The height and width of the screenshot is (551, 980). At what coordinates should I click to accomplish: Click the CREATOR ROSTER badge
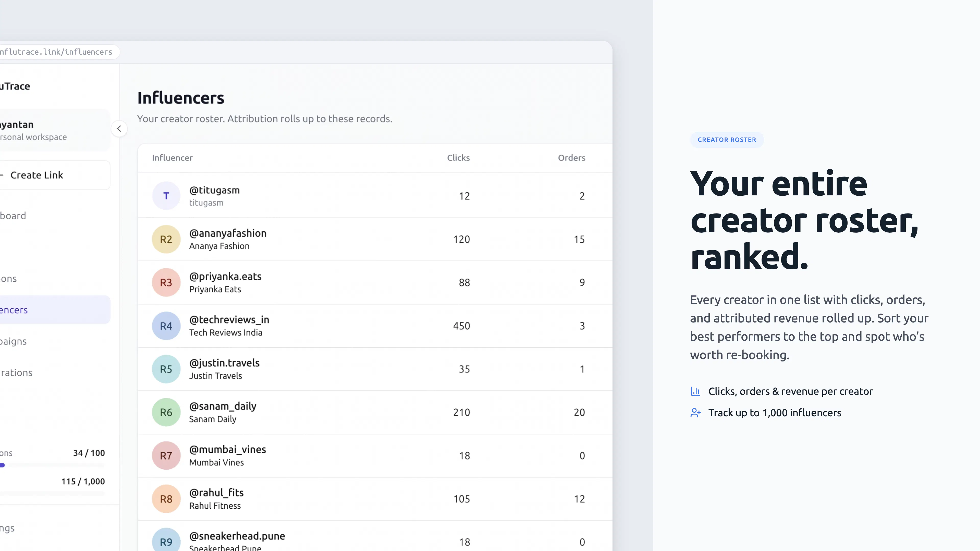tap(727, 140)
